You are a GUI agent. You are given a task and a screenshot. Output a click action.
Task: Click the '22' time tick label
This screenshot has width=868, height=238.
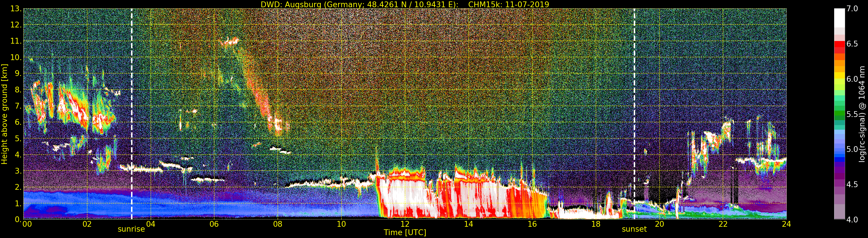coord(723,224)
